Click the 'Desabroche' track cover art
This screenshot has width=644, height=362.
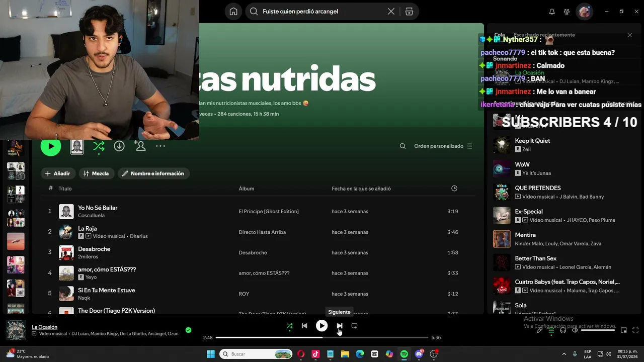pos(66,252)
